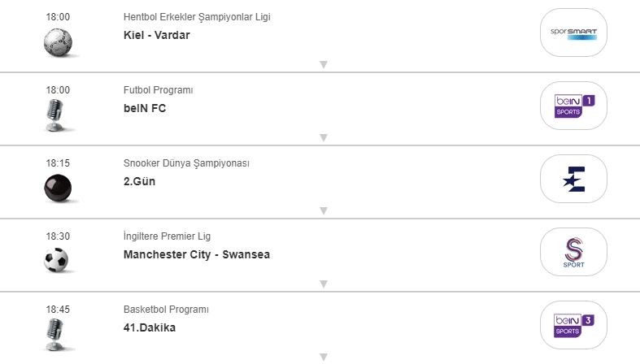Expand details under Kiel - Vardar
This screenshot has width=640, height=364.
[323, 65]
